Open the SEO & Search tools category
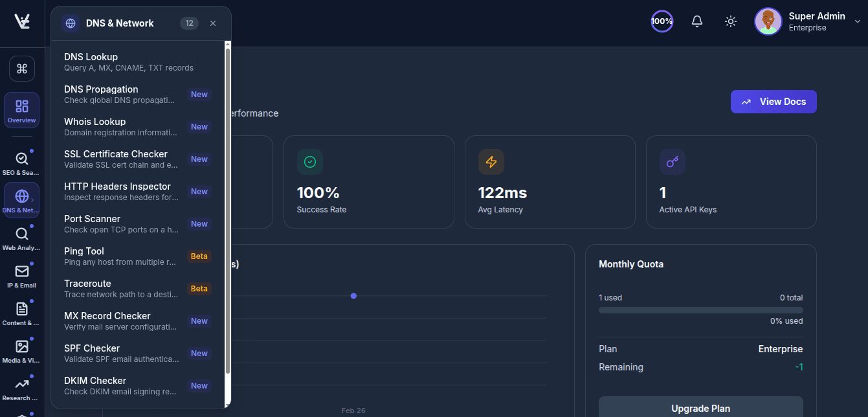 coord(21,159)
